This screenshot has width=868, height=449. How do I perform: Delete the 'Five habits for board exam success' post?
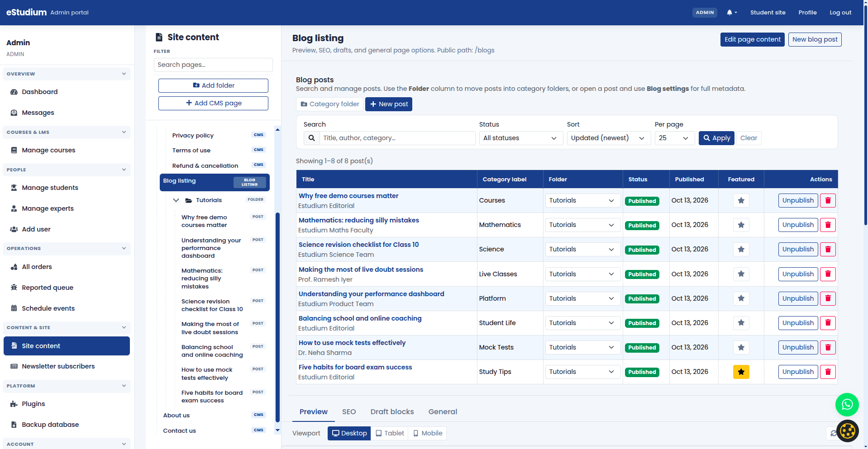(x=828, y=372)
